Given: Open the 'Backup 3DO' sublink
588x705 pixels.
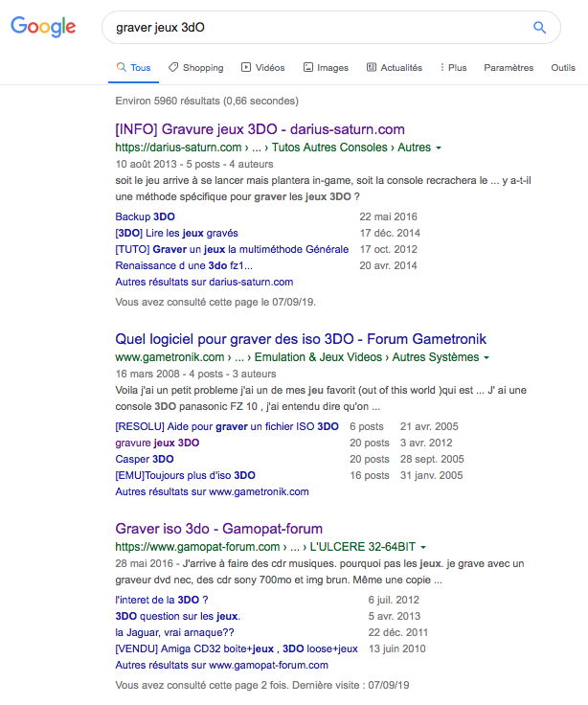Looking at the screenshot, I should [145, 216].
